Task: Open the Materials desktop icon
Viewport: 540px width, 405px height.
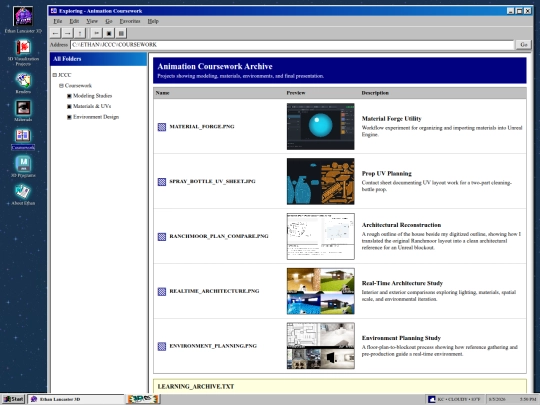Action: (23, 111)
